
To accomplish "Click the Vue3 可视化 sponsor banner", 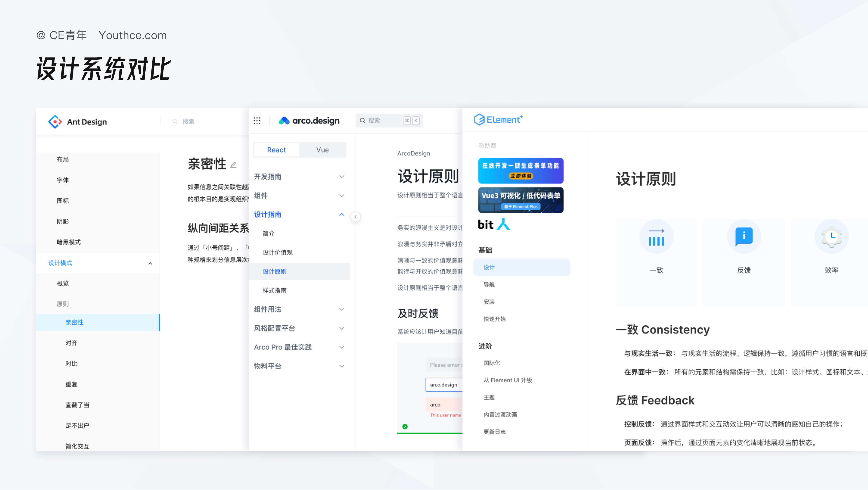I will click(521, 200).
